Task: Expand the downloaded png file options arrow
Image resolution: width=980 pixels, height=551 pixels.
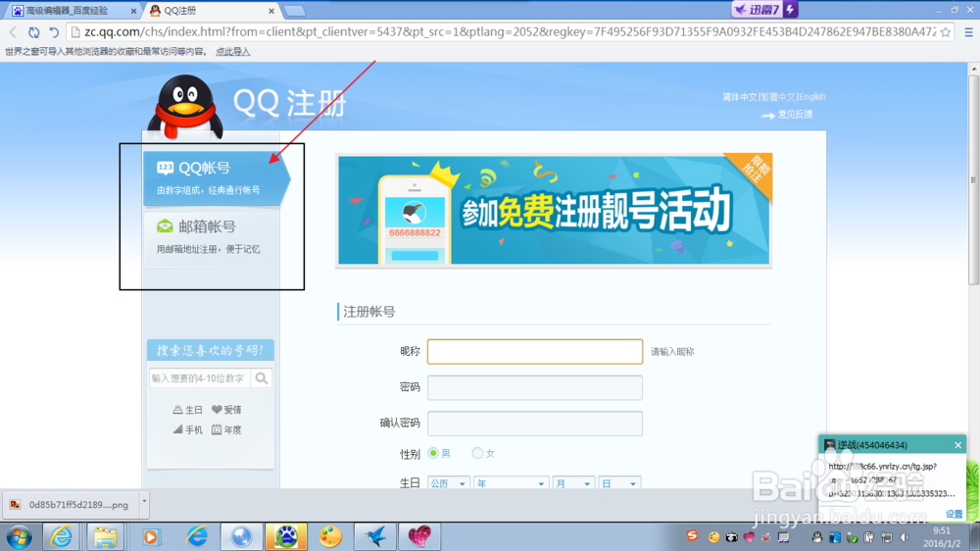Action: pos(144,503)
